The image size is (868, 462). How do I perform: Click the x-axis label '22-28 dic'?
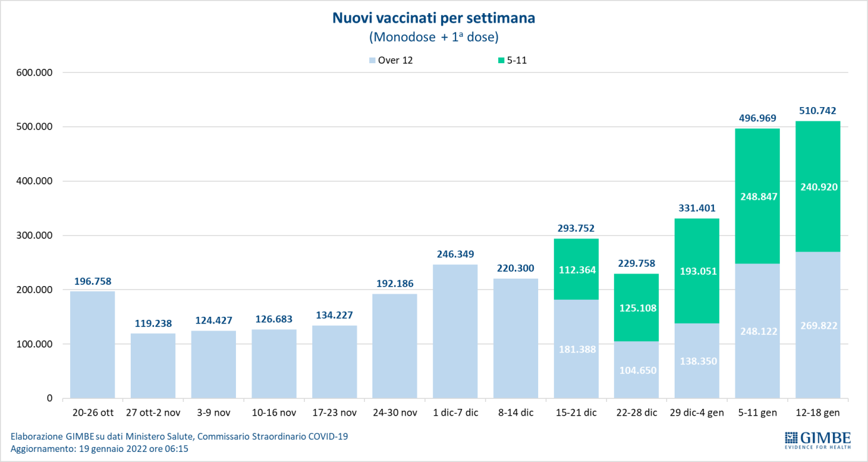coord(637,413)
